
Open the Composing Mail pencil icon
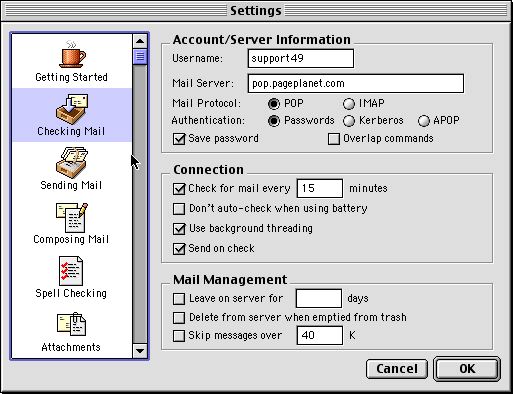point(72,217)
